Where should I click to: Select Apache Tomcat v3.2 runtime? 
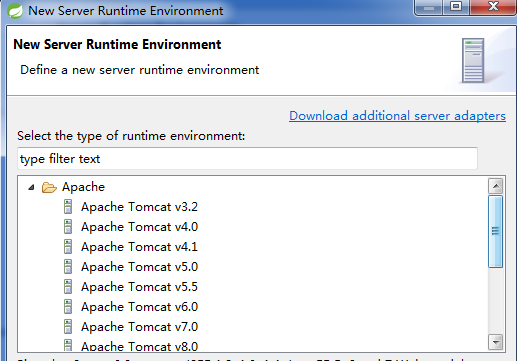[139, 207]
